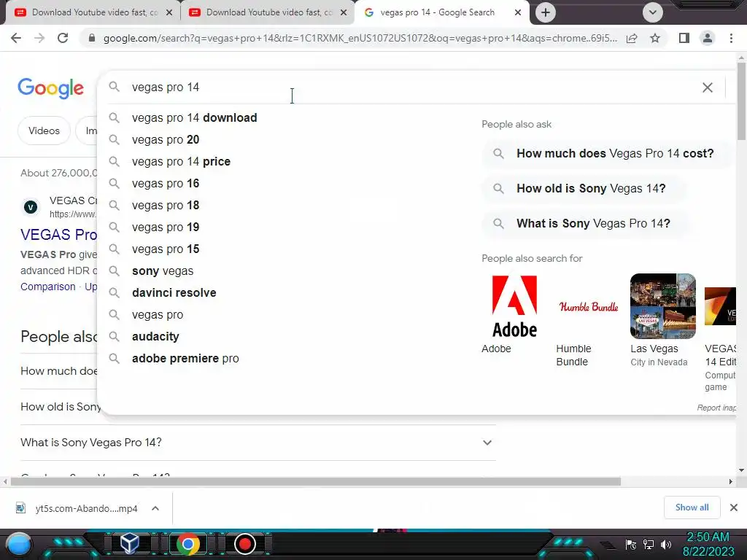View site information lock icon
Viewport: 747px width, 560px height.
(92, 38)
